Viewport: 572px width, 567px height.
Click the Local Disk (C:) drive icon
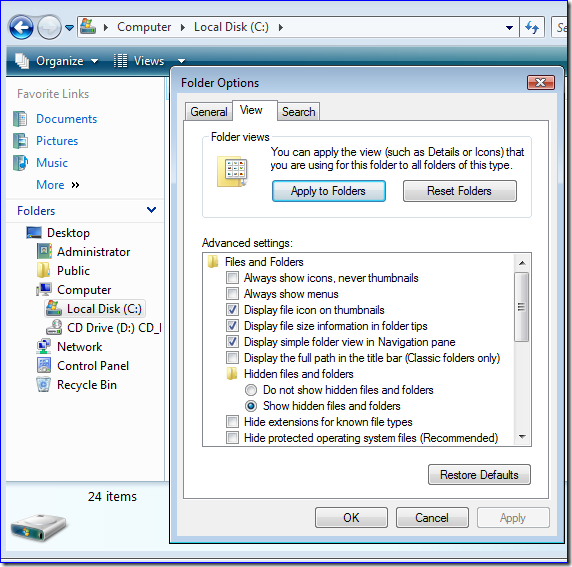(54, 308)
